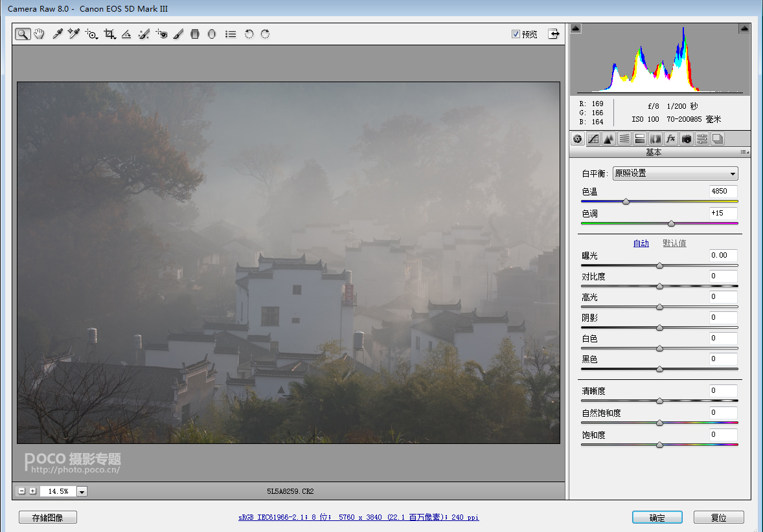Click the 黑色 blacks value field
The image size is (763, 532).
[x=723, y=359]
